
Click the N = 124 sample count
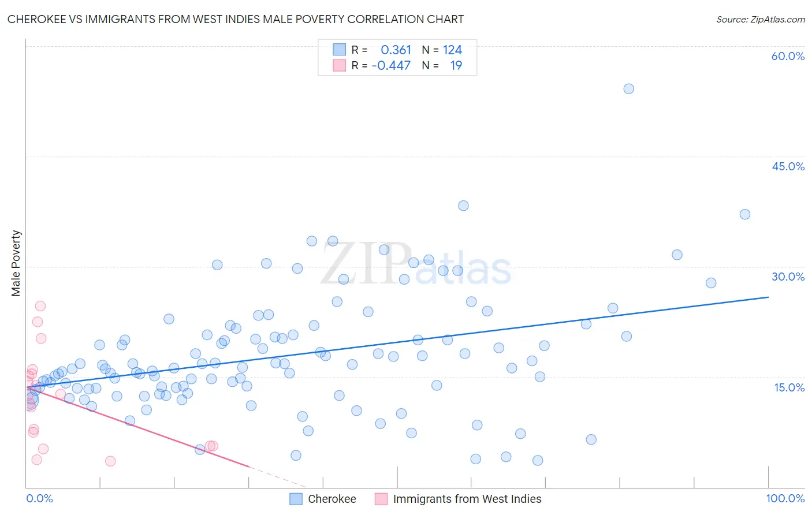(442, 50)
